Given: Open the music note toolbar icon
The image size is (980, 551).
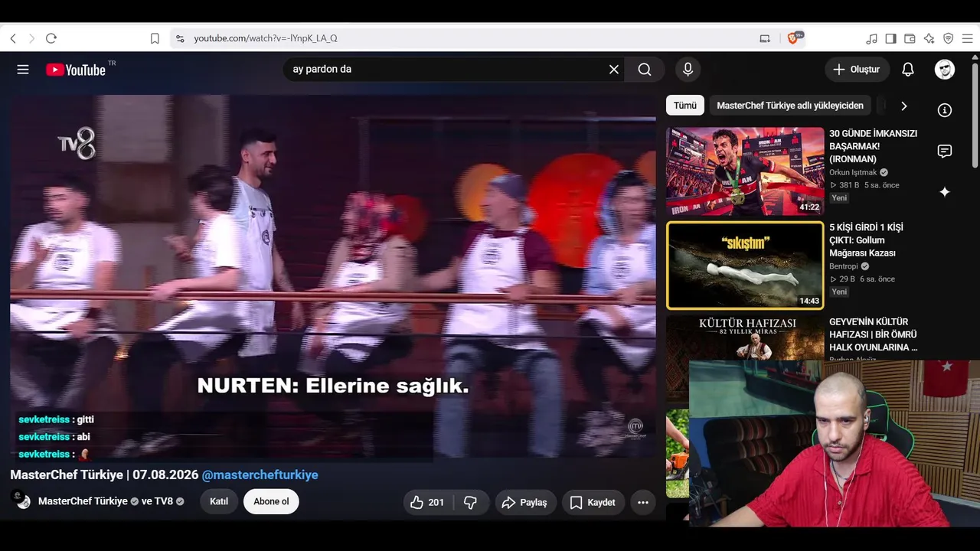Looking at the screenshot, I should click(x=872, y=38).
